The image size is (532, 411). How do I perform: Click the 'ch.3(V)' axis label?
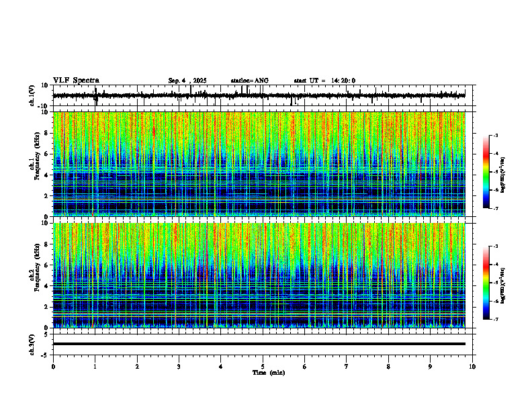coord(32,345)
